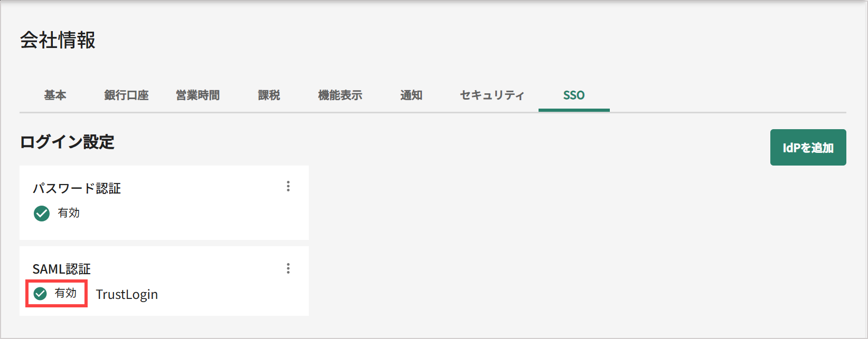Click the green checkmark under パスワード認証

tap(42, 213)
